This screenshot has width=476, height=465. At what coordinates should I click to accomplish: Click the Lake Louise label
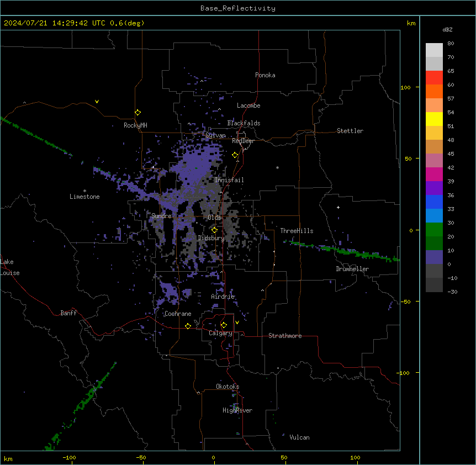point(10,267)
